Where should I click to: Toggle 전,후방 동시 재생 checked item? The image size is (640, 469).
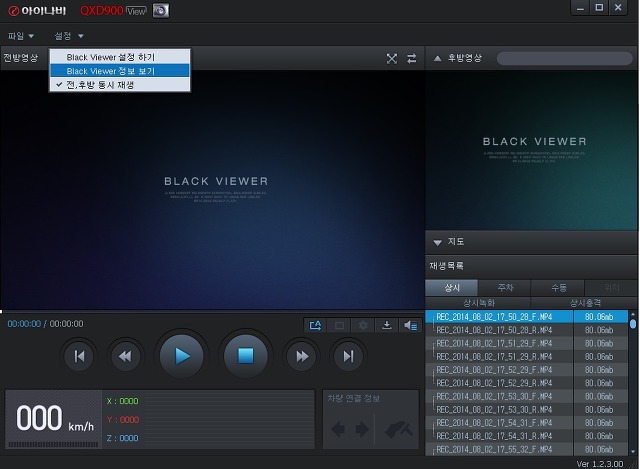pyautogui.click(x=120, y=85)
